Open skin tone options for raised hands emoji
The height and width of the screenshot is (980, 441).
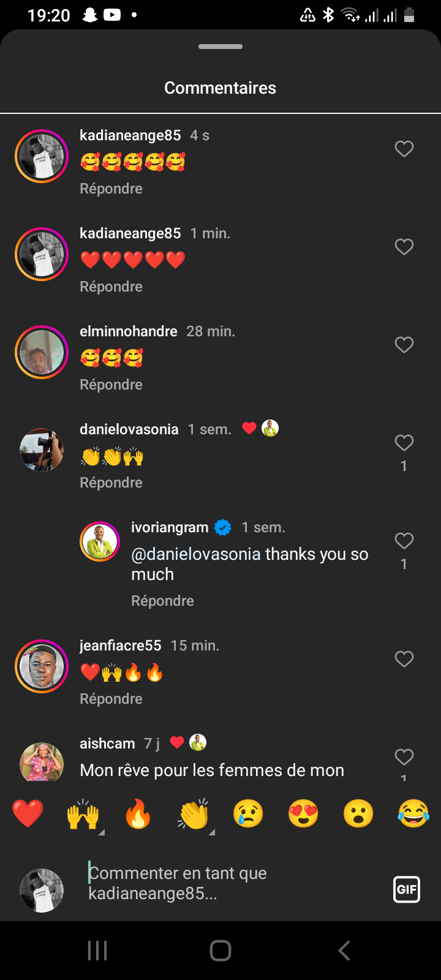pyautogui.click(x=101, y=832)
